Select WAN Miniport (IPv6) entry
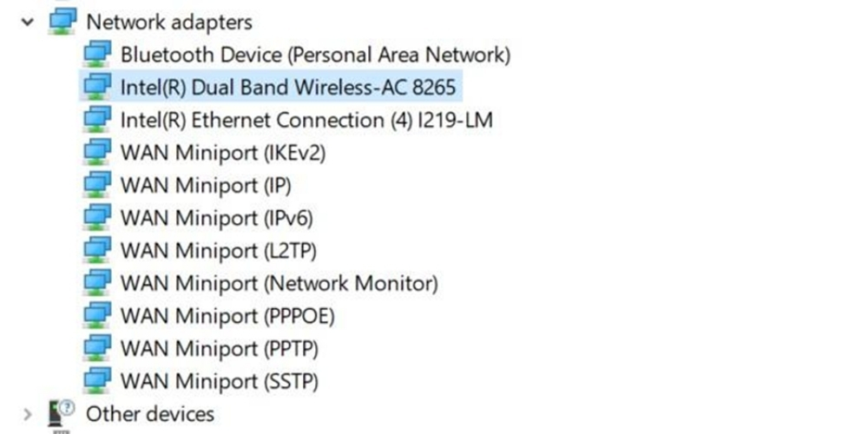The width and height of the screenshot is (868, 434). click(x=217, y=218)
